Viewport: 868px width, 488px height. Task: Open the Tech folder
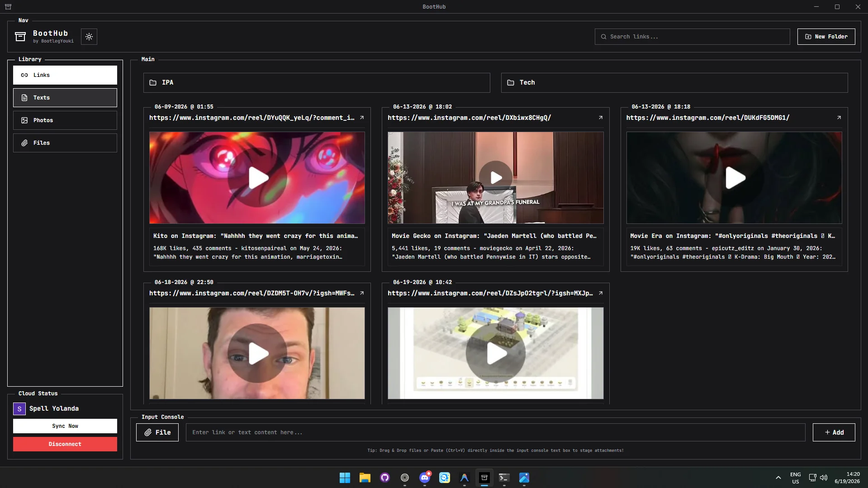[x=674, y=83]
